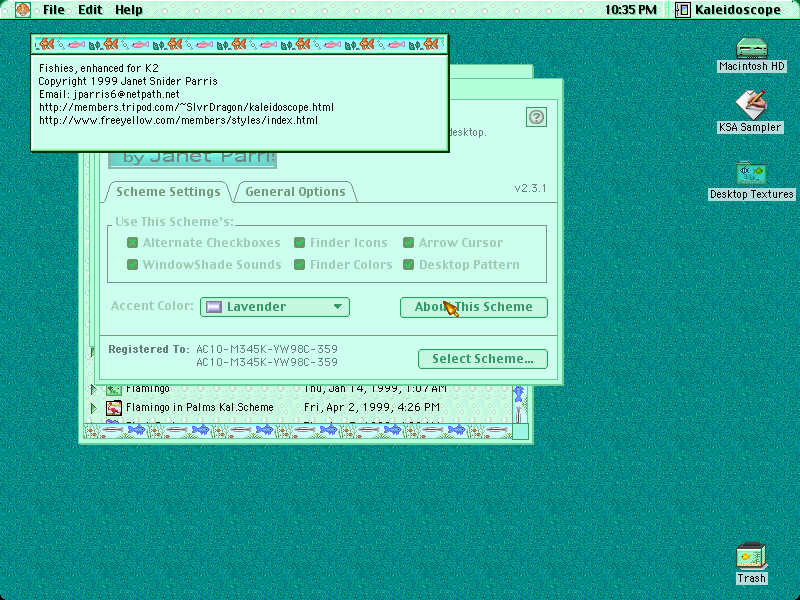Switch to the General Options tab
The height and width of the screenshot is (600, 800).
[295, 192]
